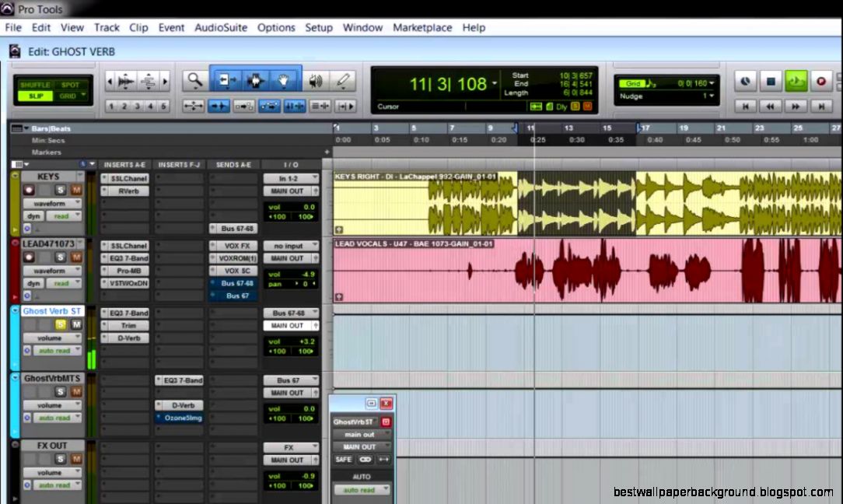843x504 pixels.
Task: Open the Event menu
Action: pyautogui.click(x=172, y=27)
